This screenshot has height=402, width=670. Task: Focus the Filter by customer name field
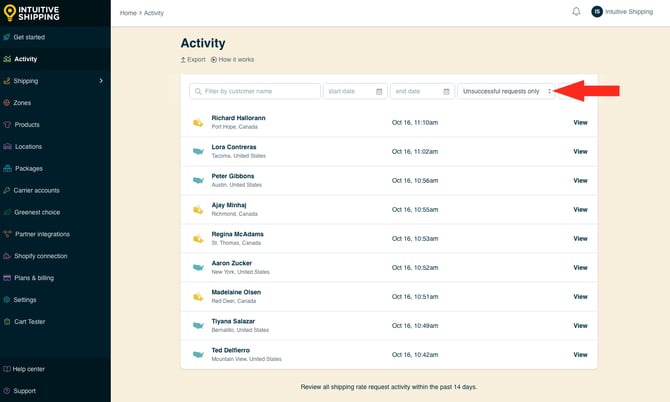pos(255,91)
